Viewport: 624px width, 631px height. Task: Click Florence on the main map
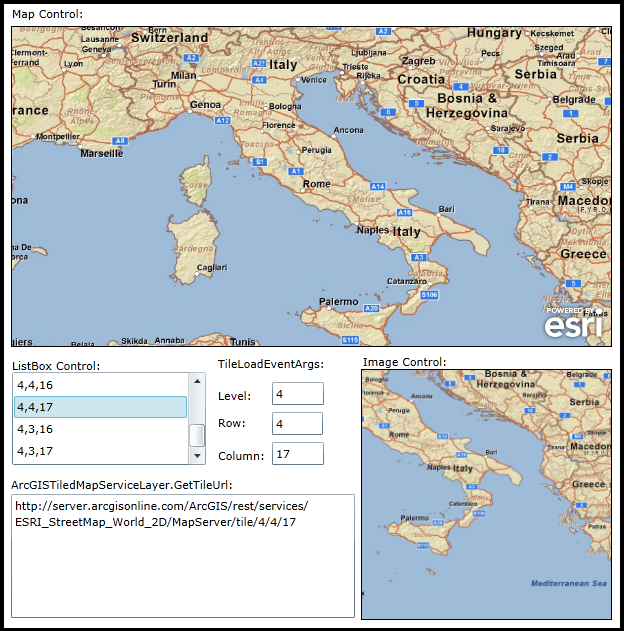pos(278,125)
